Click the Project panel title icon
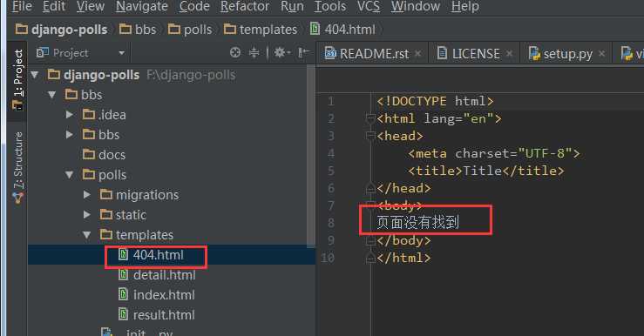 point(43,52)
